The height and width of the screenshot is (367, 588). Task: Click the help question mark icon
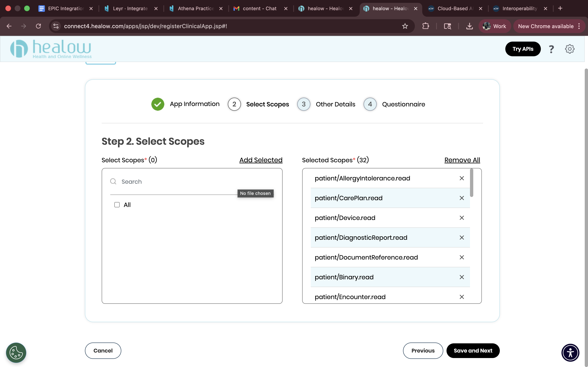[551, 49]
